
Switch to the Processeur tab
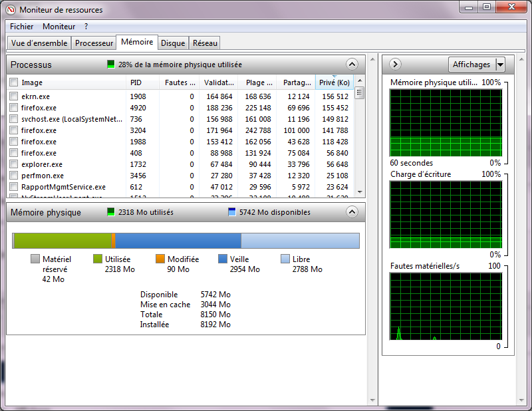click(x=94, y=43)
